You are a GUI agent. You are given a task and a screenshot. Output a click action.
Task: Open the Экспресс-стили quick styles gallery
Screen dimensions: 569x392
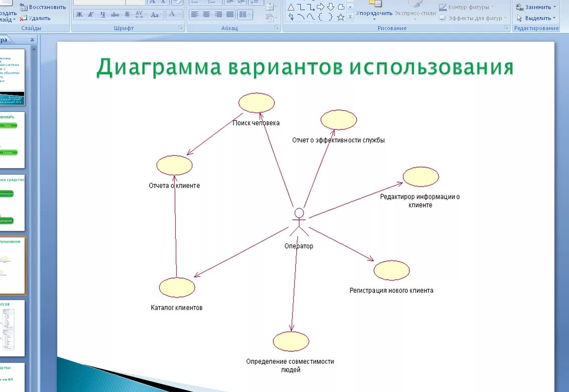tap(415, 10)
